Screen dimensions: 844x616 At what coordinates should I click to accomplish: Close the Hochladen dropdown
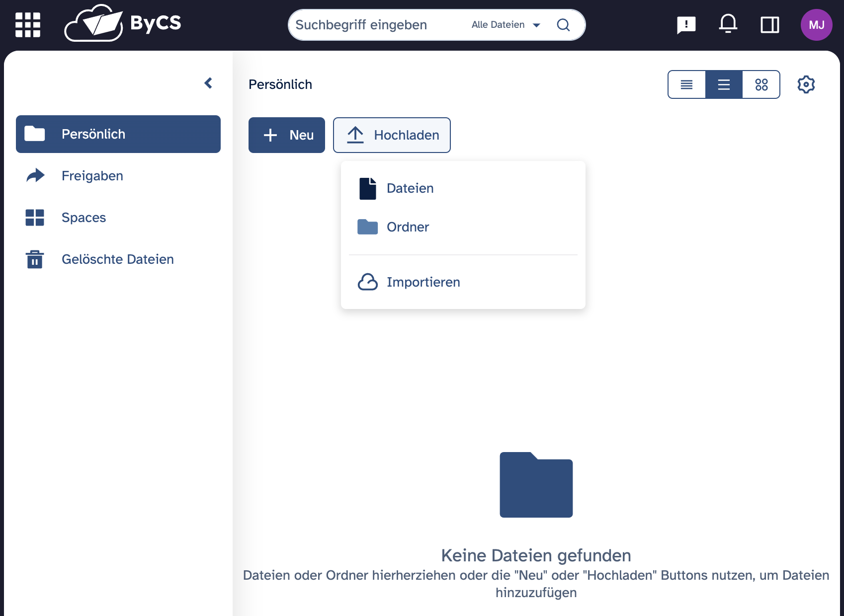(x=392, y=135)
